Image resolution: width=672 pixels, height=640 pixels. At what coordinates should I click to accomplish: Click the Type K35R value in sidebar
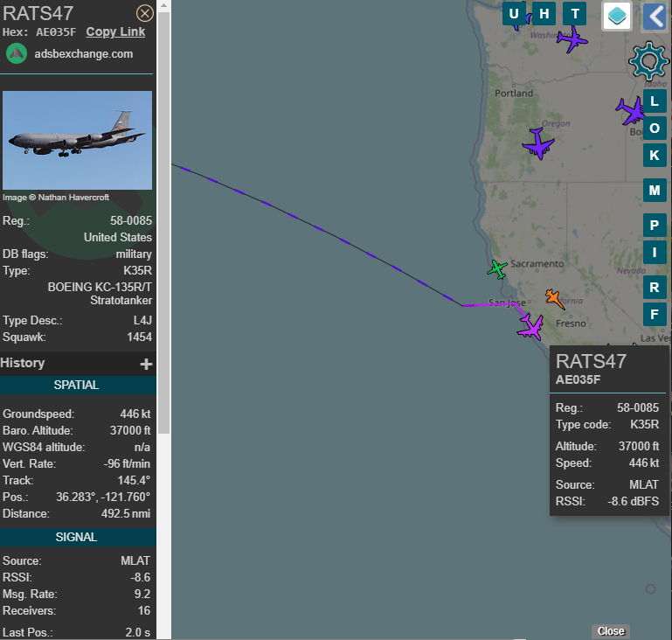(x=137, y=271)
